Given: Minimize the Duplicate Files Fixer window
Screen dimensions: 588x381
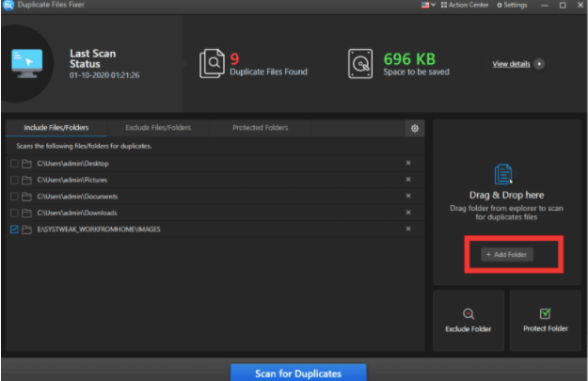Looking at the screenshot, I should [x=545, y=6].
